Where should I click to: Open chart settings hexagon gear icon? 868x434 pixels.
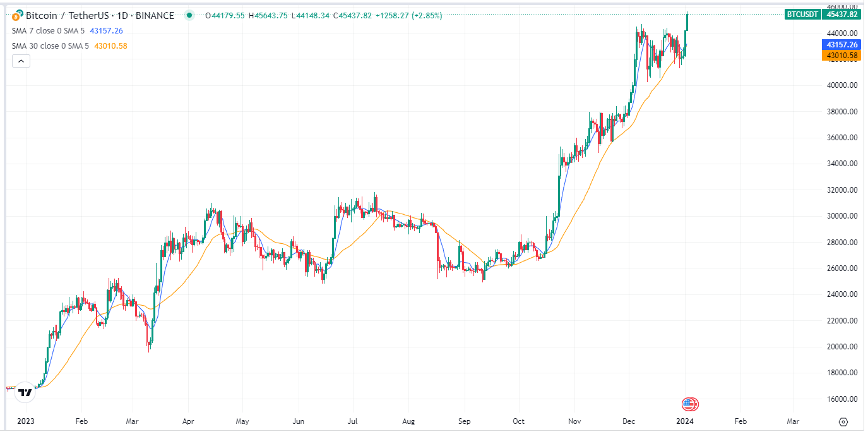coord(843,421)
